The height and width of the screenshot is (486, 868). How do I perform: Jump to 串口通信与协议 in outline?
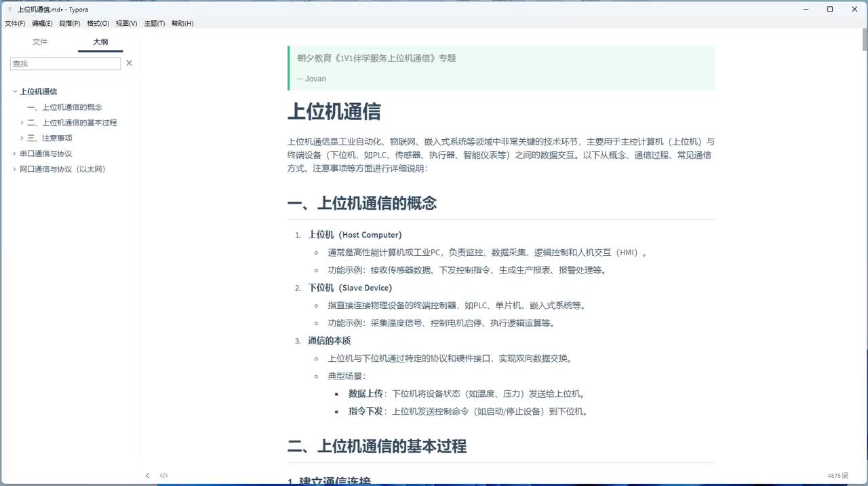pos(46,153)
